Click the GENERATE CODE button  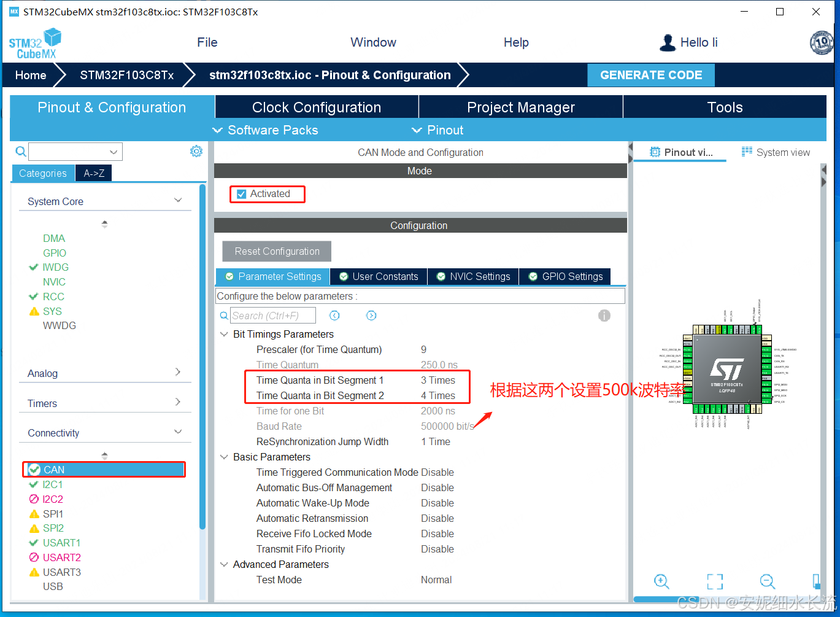click(x=650, y=74)
